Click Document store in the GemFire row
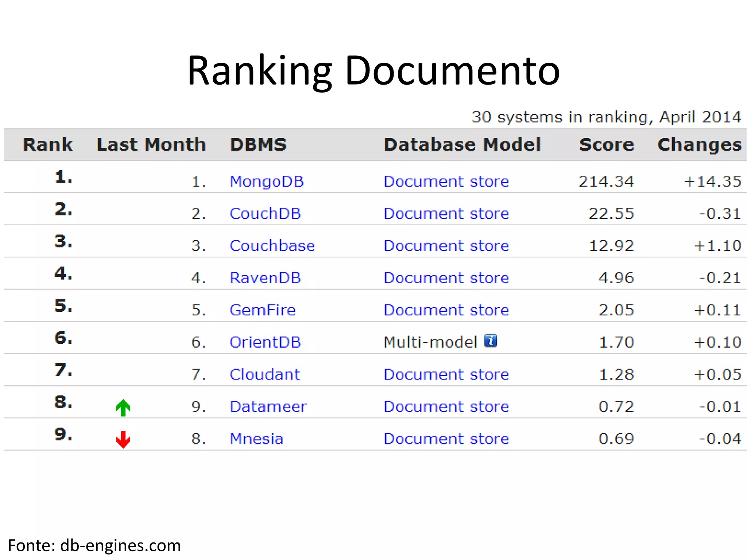 coord(446,310)
